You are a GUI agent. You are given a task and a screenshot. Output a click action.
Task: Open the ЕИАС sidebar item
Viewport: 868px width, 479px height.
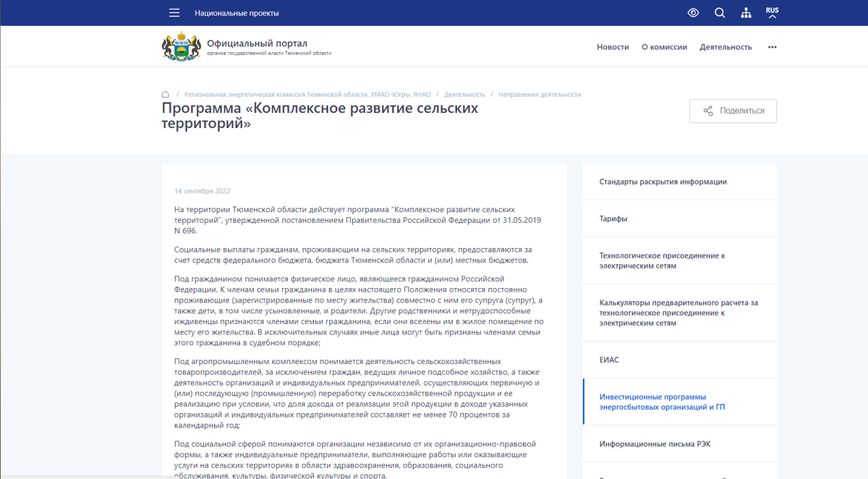pyautogui.click(x=679, y=360)
